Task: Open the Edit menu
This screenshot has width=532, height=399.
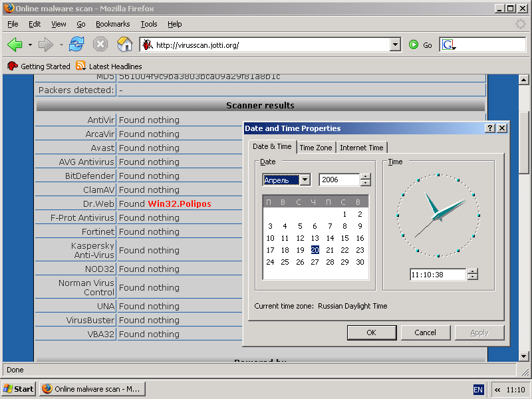Action: (35, 24)
